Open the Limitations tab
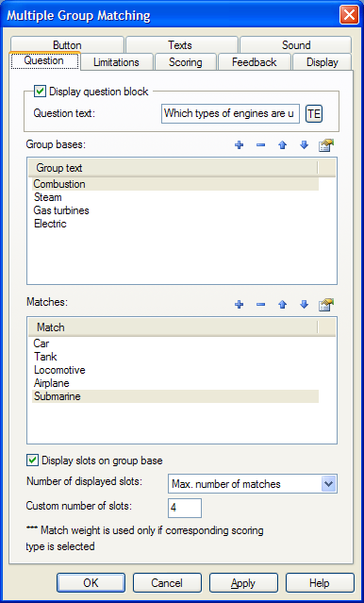The image size is (364, 603). (116, 62)
